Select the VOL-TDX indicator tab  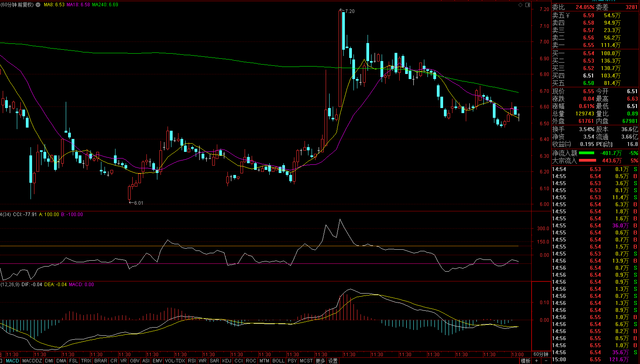click(x=175, y=361)
